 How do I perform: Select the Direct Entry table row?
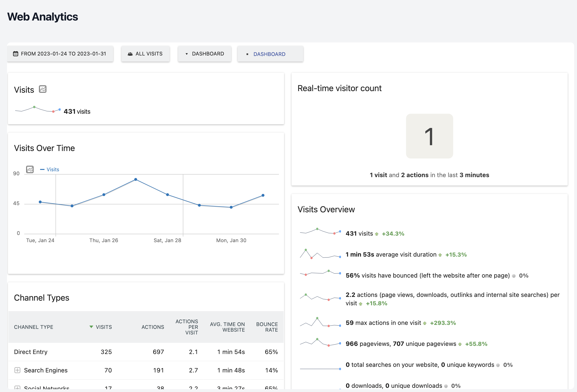[31, 352]
